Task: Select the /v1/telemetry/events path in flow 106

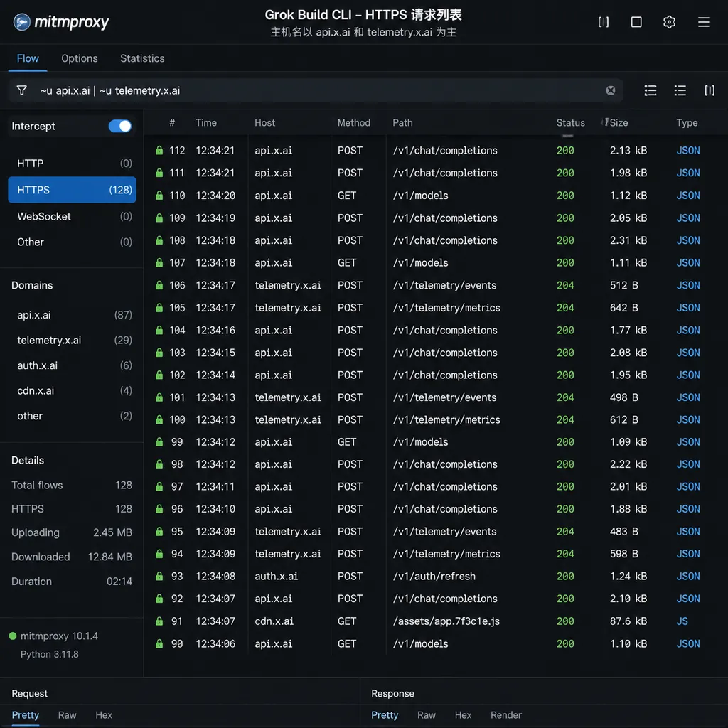Action: (444, 285)
